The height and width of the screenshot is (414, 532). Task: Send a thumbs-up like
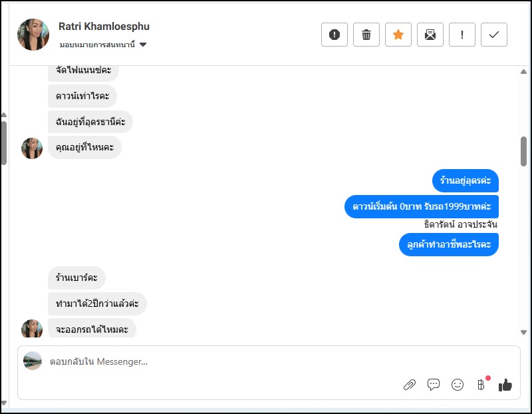505,385
